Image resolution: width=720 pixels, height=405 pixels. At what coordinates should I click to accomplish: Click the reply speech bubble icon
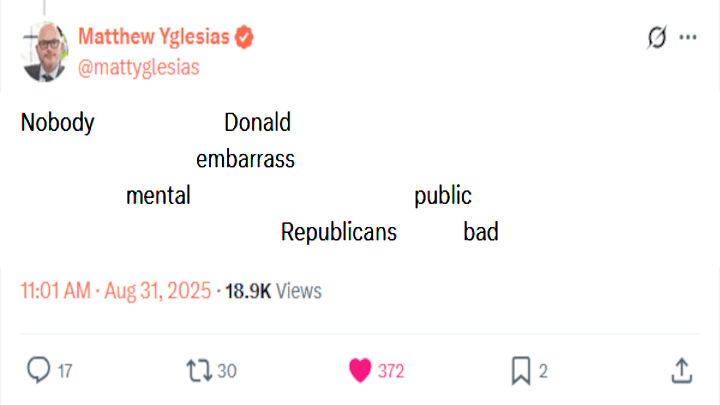coord(38,371)
